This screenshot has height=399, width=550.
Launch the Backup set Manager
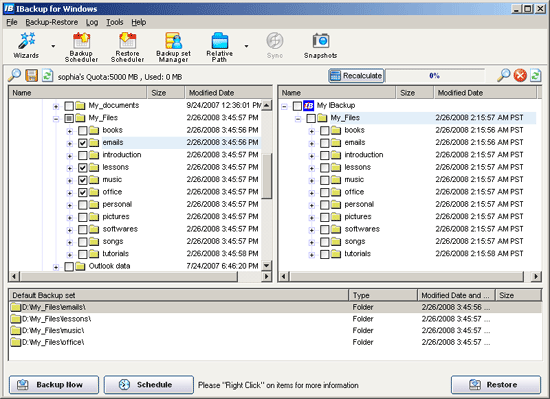pos(173,47)
